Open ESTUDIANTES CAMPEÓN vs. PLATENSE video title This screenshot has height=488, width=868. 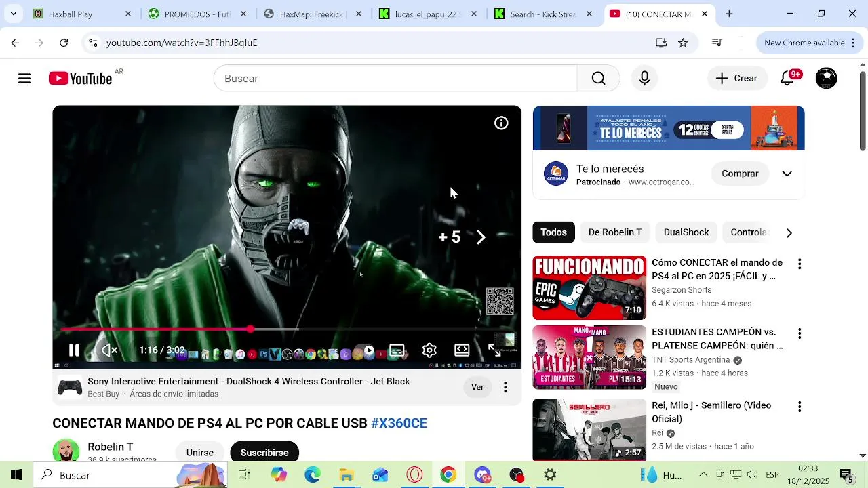[x=717, y=339]
